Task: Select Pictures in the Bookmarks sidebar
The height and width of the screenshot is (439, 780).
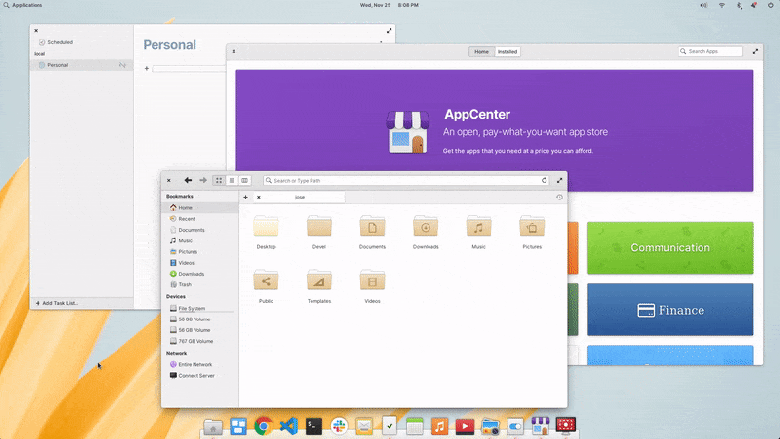Action: pos(200,252)
